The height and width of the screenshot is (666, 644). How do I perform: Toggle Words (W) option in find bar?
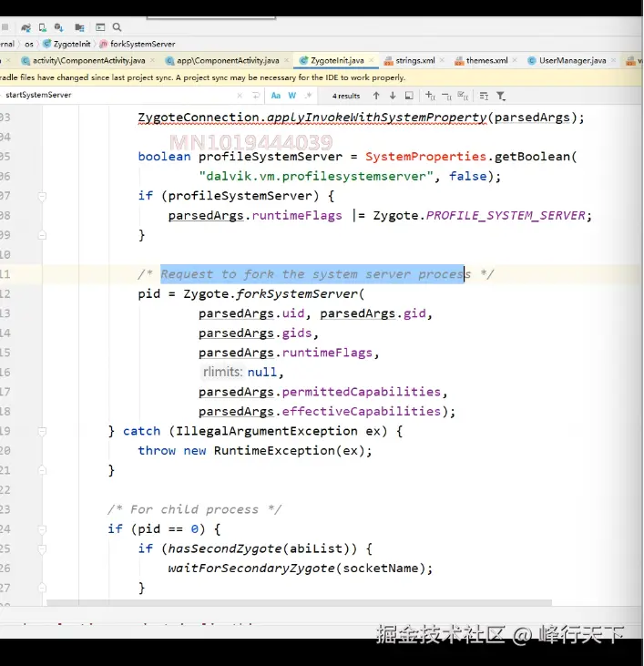(x=292, y=96)
